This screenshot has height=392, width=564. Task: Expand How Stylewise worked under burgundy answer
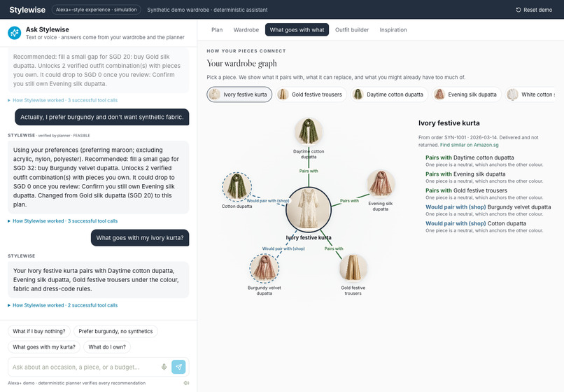point(62,220)
